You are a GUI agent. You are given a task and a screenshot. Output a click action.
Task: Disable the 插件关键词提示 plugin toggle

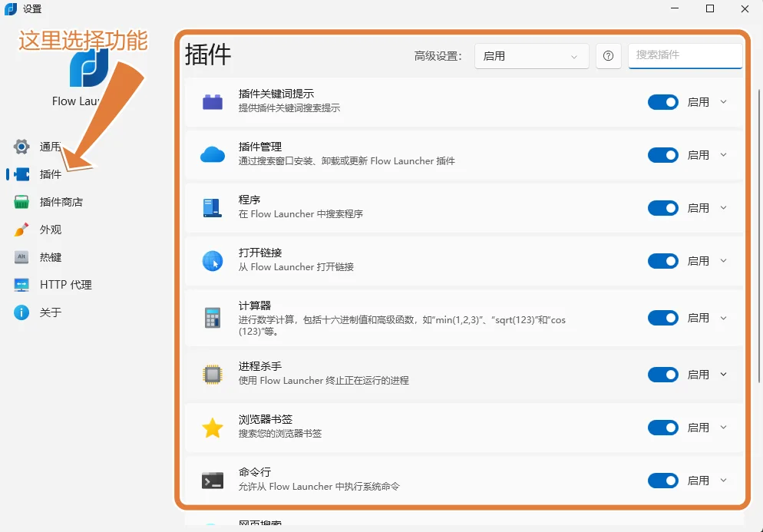click(662, 102)
